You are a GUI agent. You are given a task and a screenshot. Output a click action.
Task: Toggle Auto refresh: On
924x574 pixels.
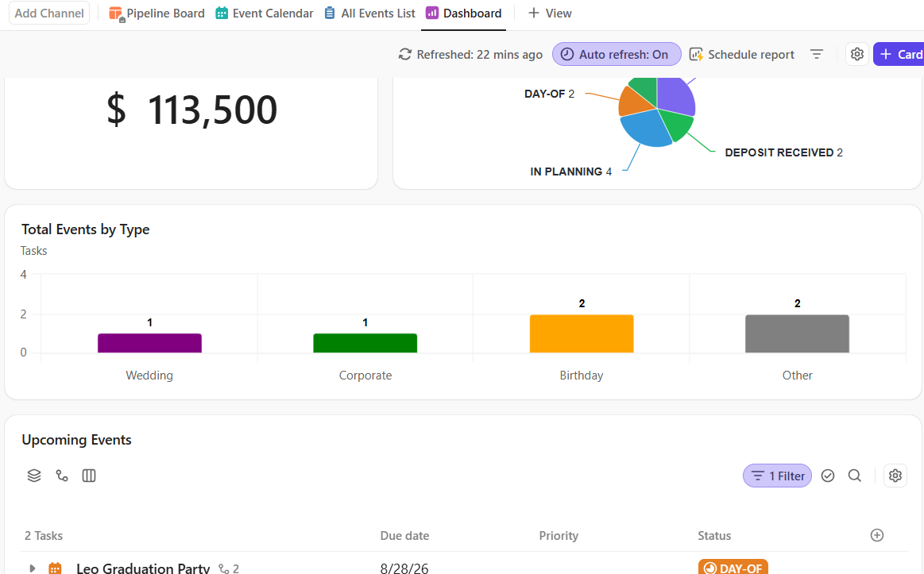tap(617, 54)
